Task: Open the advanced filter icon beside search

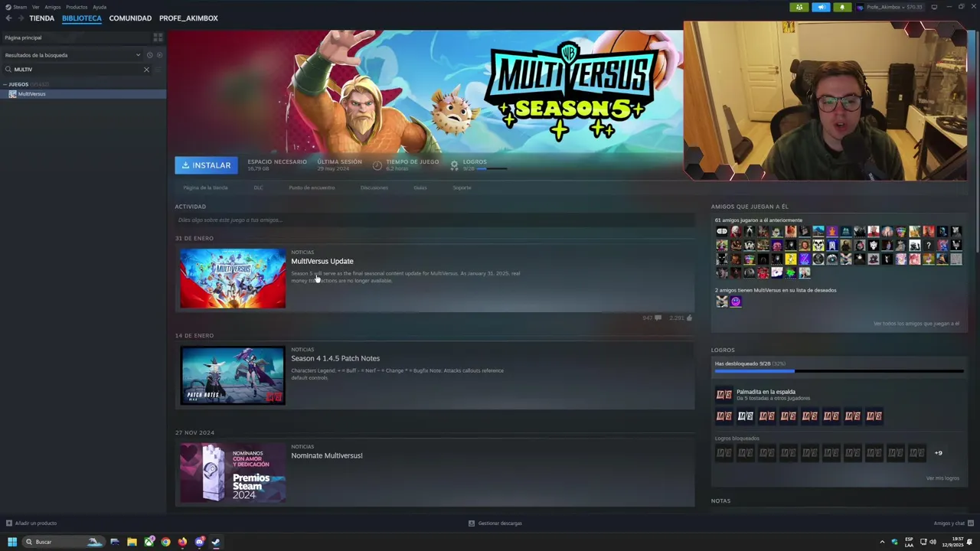Action: 158,70
